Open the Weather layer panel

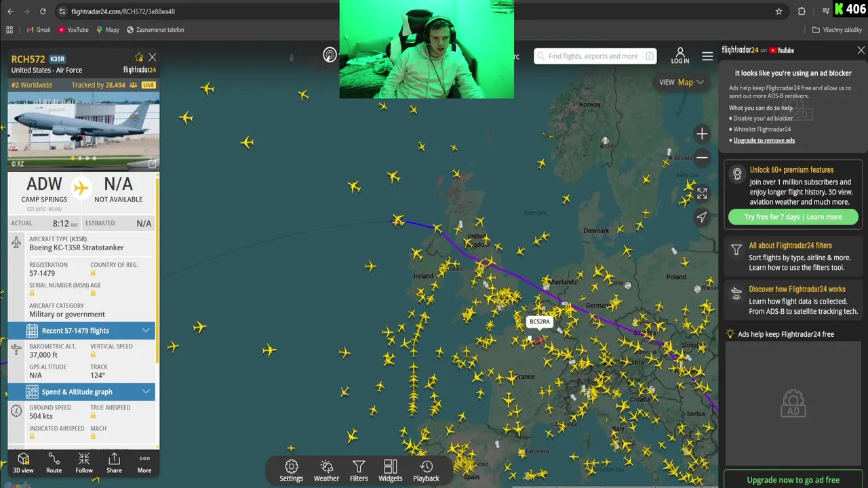(326, 471)
